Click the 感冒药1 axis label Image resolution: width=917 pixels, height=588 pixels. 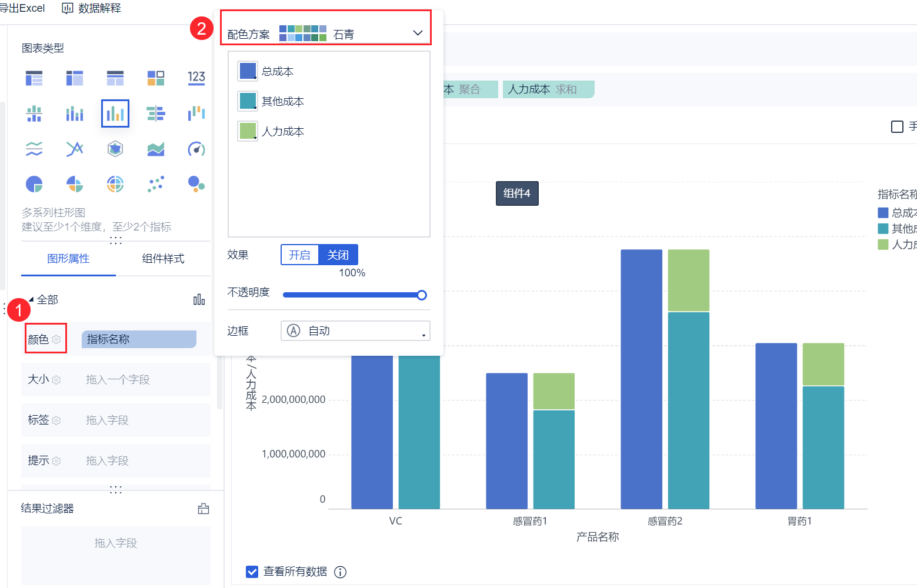(x=530, y=521)
